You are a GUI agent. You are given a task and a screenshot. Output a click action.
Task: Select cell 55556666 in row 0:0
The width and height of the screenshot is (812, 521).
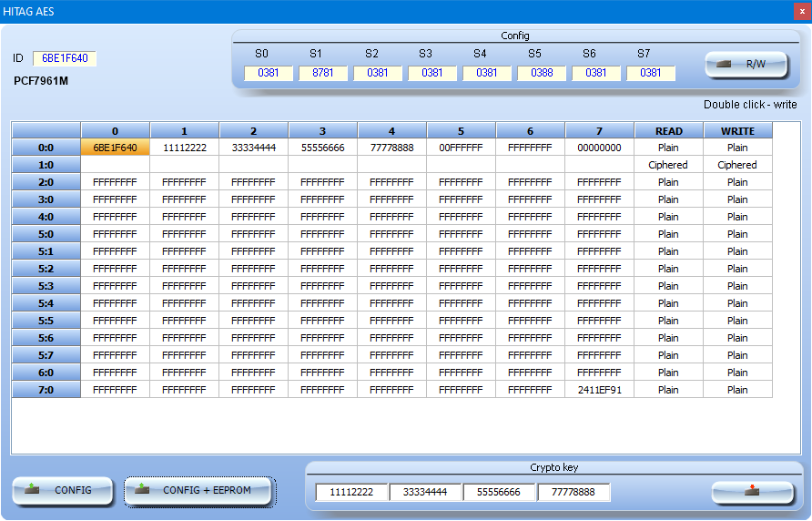click(322, 148)
